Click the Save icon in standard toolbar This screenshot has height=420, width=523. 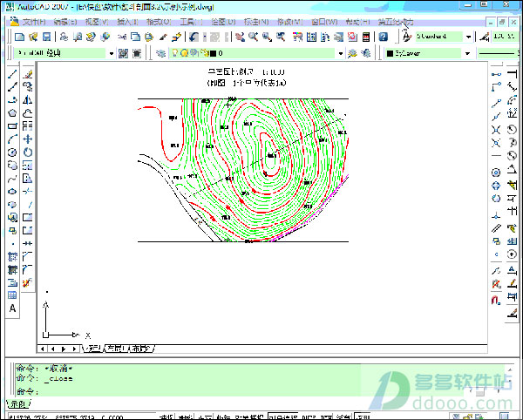[x=46, y=37]
